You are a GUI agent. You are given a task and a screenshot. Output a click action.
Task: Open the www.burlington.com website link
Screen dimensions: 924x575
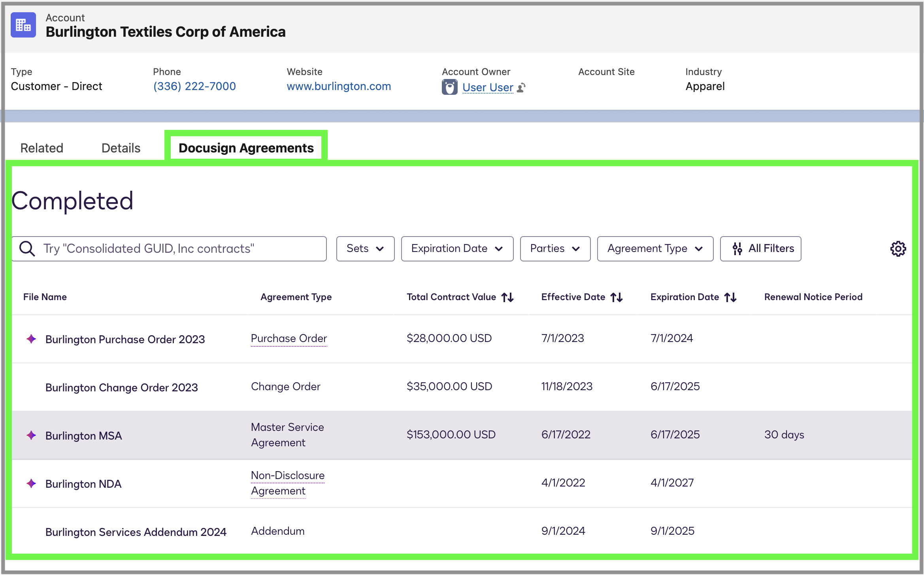339,86
